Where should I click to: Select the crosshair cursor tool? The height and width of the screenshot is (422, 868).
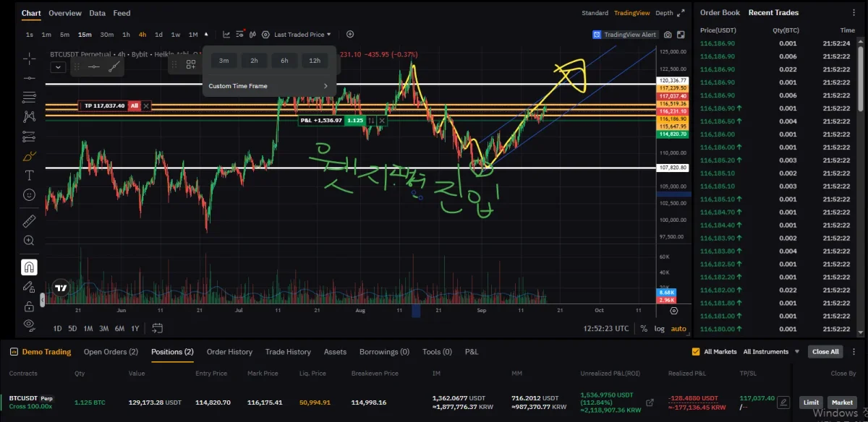click(x=29, y=57)
